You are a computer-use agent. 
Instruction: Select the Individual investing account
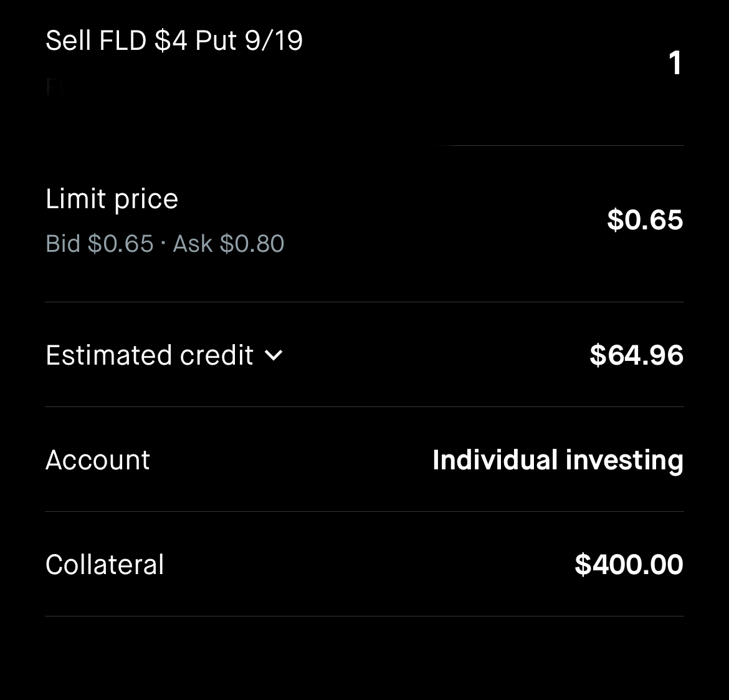click(x=558, y=460)
